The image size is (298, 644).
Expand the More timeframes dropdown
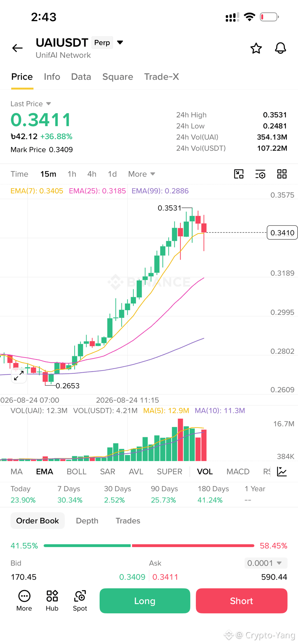pyautogui.click(x=141, y=174)
